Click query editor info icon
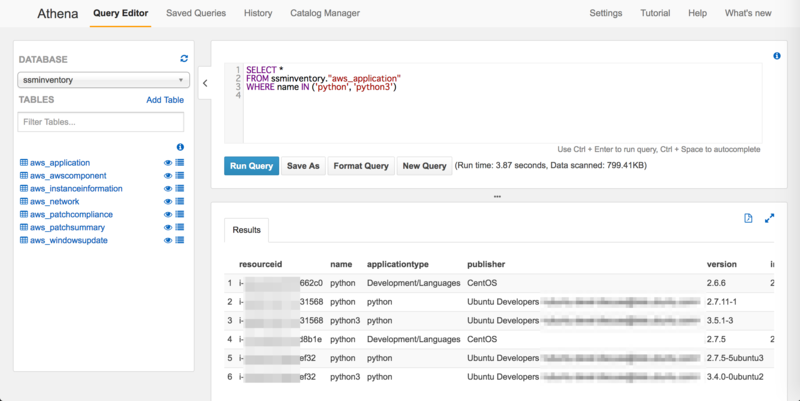800x401 pixels. coord(777,56)
